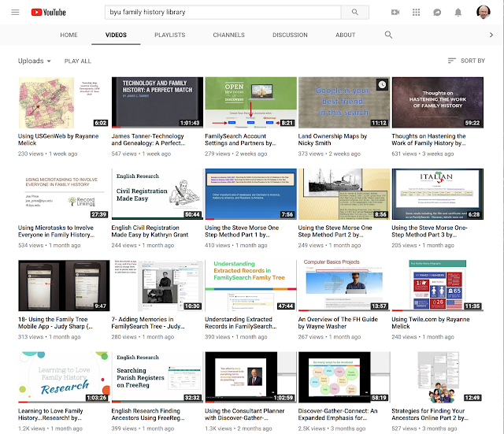The image size is (504, 434).
Task: Click title Using the Steve Morse One Step Method Part 1
Action: pos(242,231)
